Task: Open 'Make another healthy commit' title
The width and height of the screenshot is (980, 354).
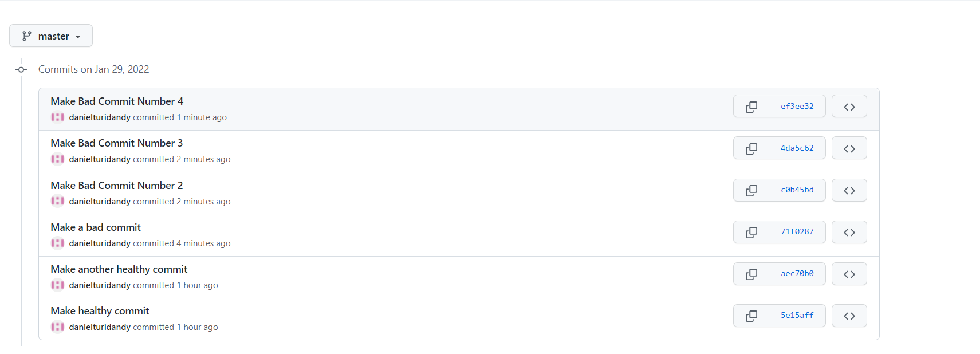Action: click(119, 269)
